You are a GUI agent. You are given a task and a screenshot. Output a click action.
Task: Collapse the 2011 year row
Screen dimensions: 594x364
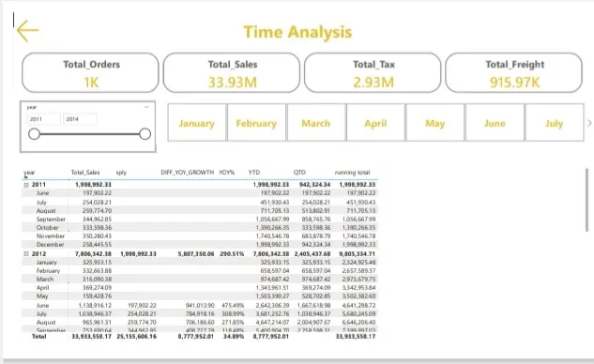coord(26,185)
